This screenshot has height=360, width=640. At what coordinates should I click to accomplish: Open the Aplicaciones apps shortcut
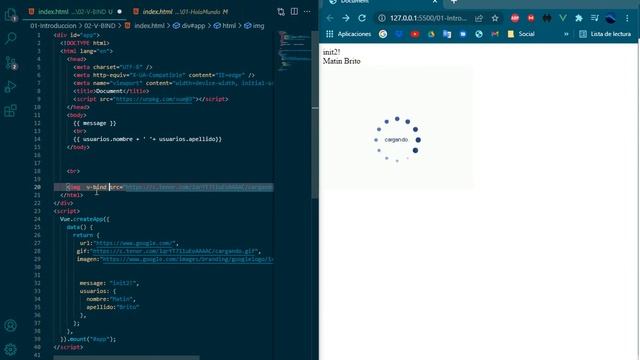pyautogui.click(x=349, y=34)
